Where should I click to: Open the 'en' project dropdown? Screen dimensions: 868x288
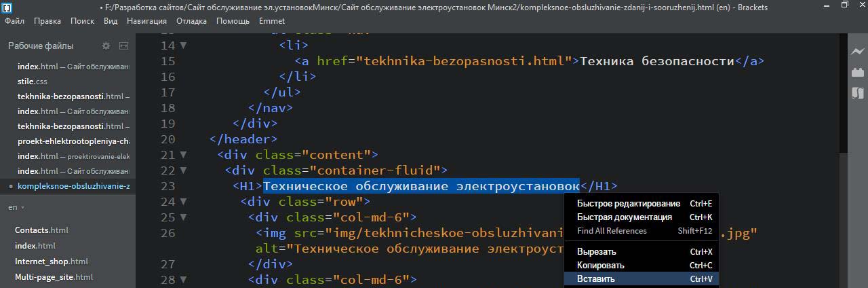coord(16,207)
